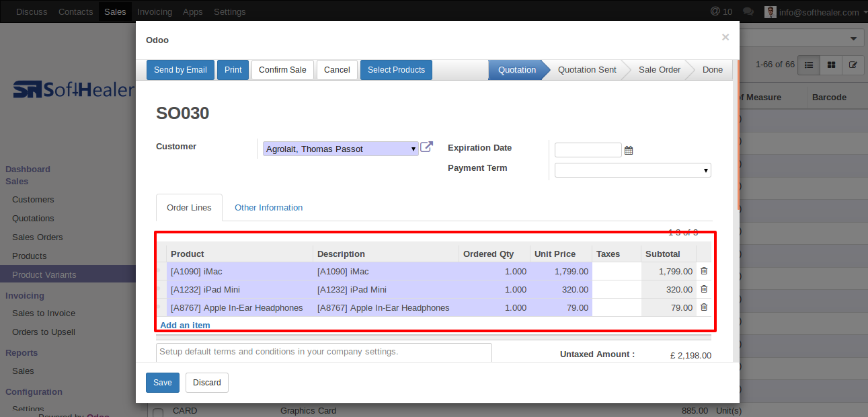Click the Expiration Date input field

(x=588, y=150)
